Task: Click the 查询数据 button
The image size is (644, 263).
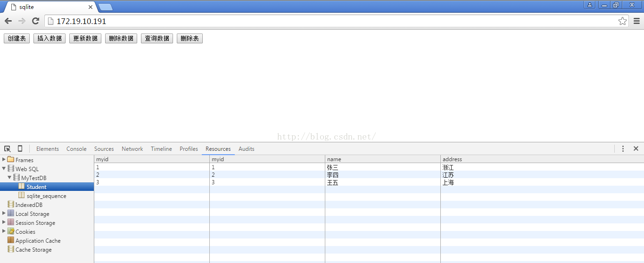Action: point(157,39)
